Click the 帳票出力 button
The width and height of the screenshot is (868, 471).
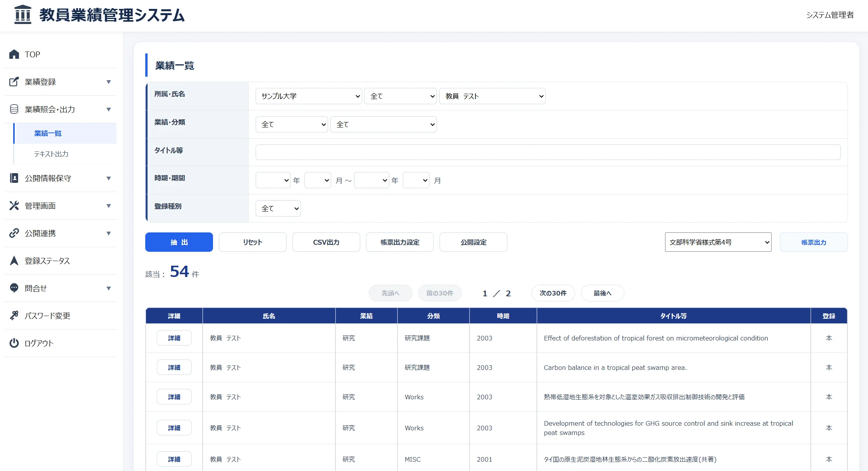pyautogui.click(x=814, y=242)
